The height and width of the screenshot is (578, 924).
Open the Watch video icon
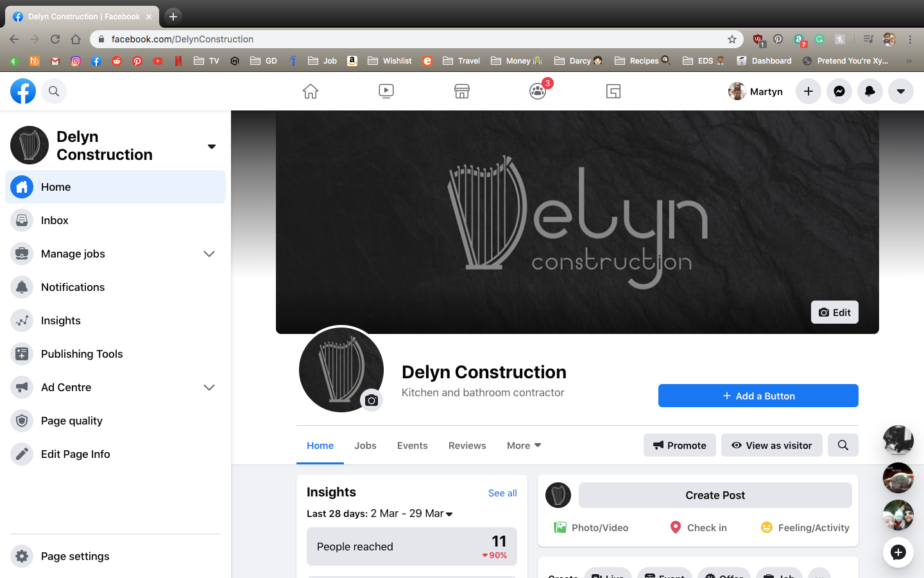pos(386,91)
